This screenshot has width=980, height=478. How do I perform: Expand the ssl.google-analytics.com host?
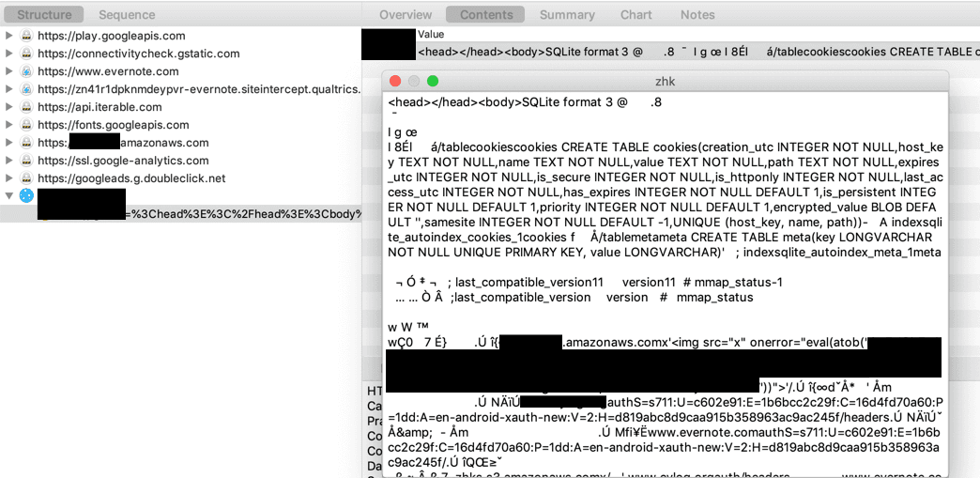8,161
